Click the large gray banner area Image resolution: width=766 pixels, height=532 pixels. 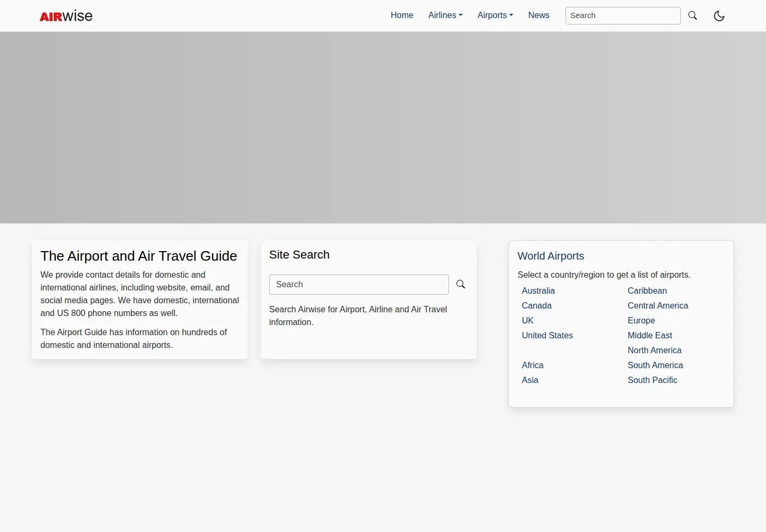(383, 128)
